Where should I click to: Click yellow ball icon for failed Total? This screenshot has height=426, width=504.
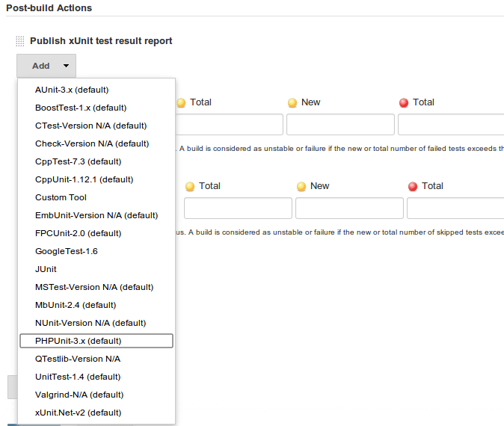point(181,103)
